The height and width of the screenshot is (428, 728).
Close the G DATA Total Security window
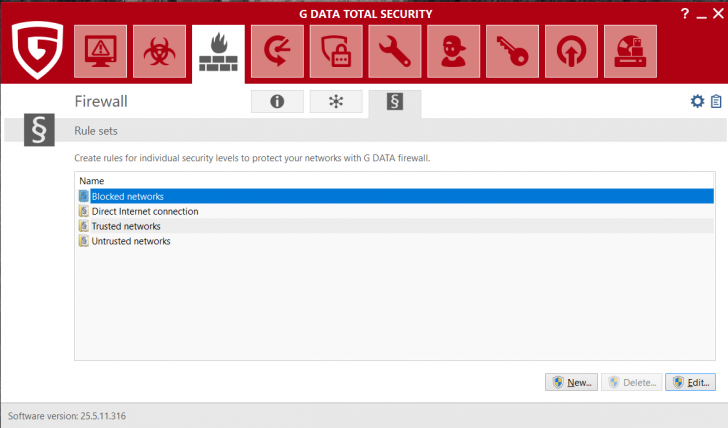(x=718, y=13)
